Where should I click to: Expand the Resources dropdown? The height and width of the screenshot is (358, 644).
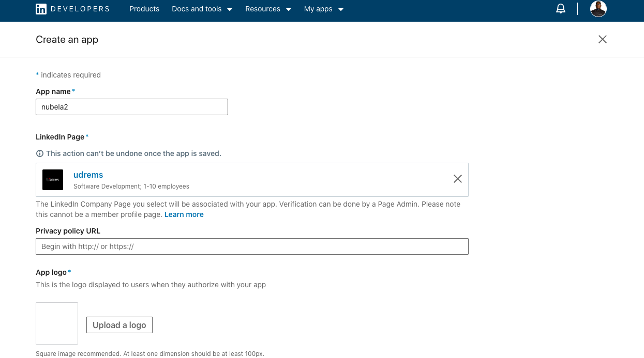268,9
